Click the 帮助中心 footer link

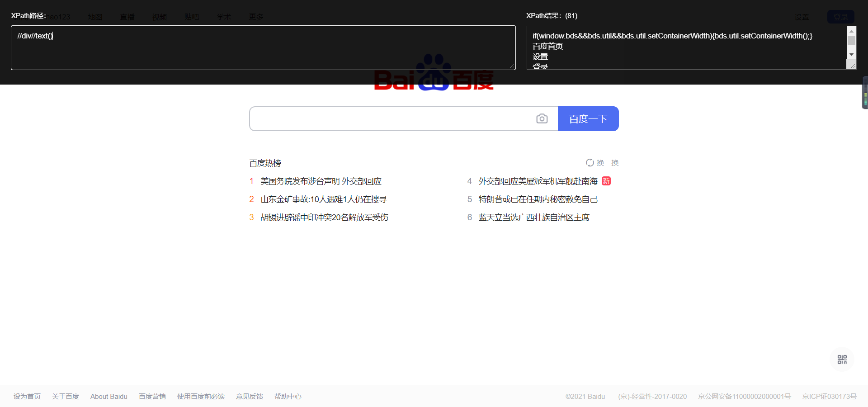point(288,396)
